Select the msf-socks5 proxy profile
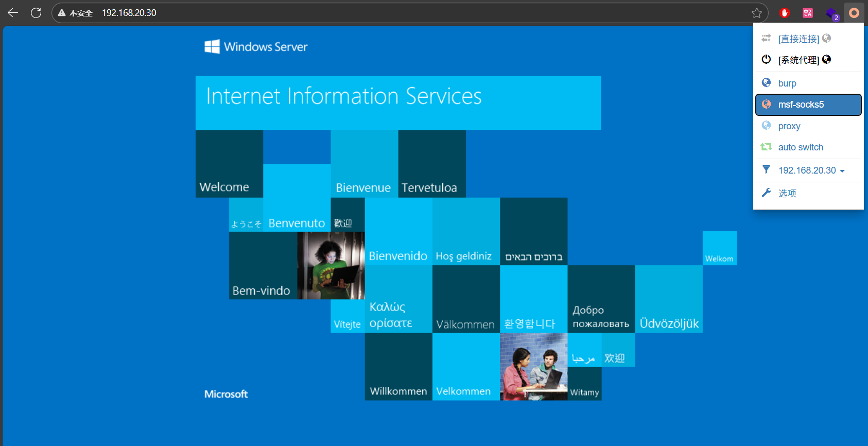 (x=801, y=105)
